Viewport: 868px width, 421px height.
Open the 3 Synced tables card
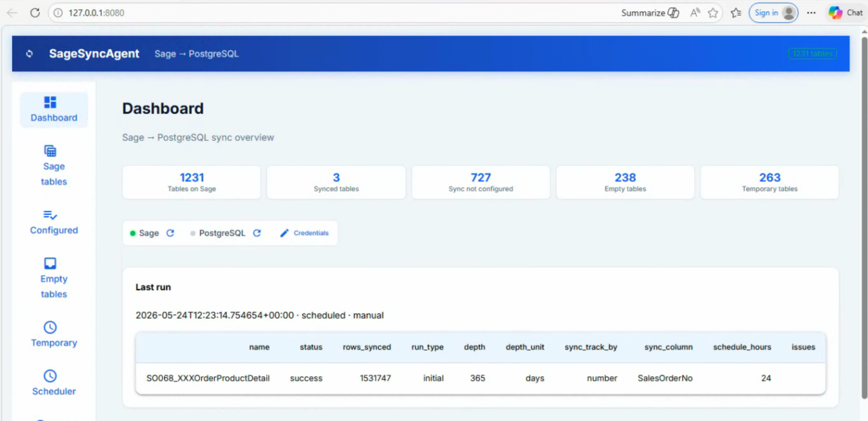[336, 182]
